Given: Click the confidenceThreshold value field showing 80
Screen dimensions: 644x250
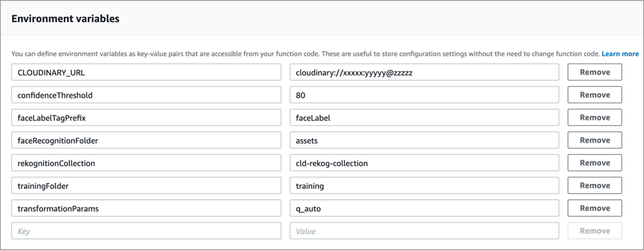Looking at the screenshot, I should click(424, 95).
